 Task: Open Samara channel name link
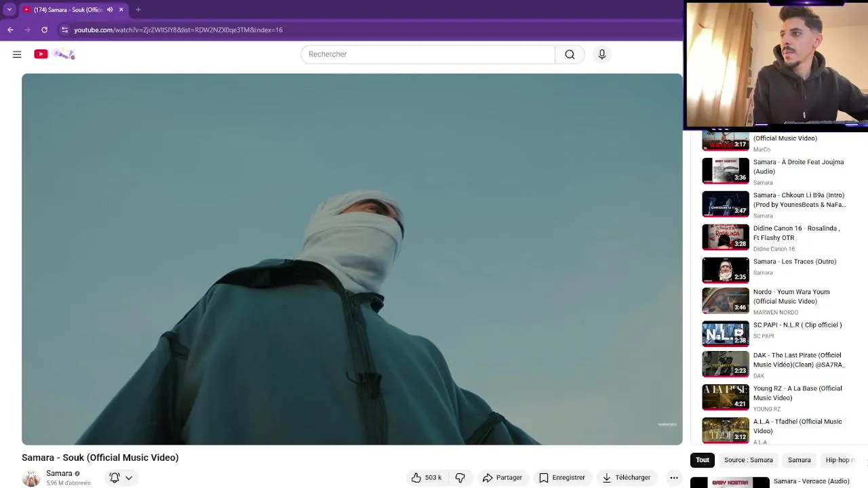(x=59, y=473)
